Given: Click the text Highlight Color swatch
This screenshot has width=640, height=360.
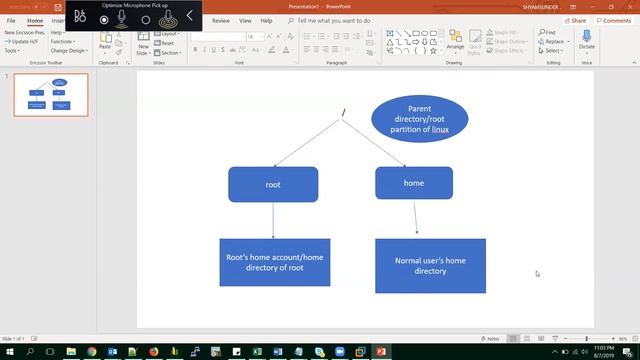Looking at the screenshot, I should 271,50.
